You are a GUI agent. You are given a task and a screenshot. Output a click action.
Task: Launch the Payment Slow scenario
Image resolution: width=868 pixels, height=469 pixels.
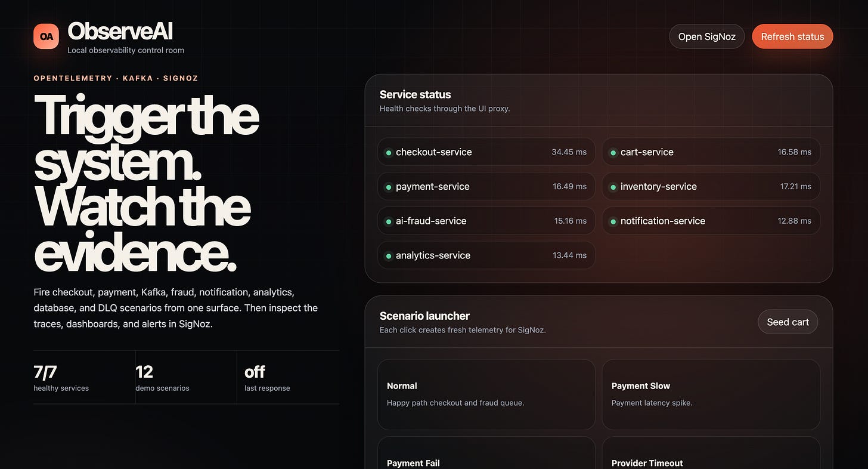[711, 394]
